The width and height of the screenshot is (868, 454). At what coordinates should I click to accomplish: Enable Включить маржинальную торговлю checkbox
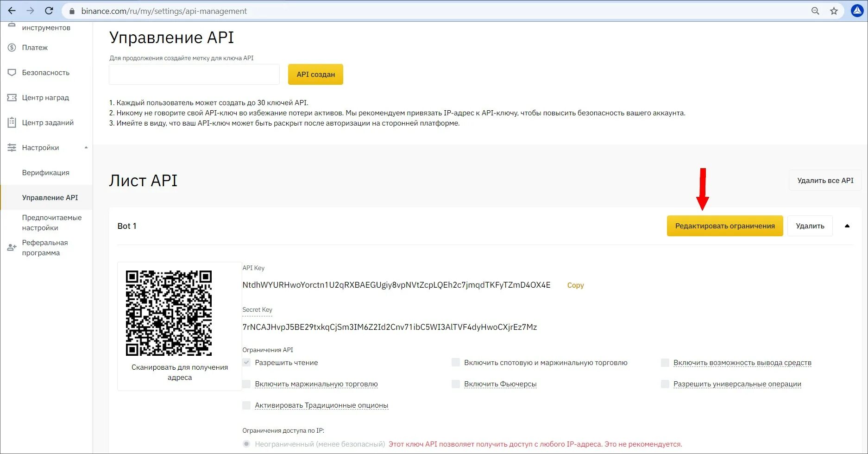pos(246,384)
